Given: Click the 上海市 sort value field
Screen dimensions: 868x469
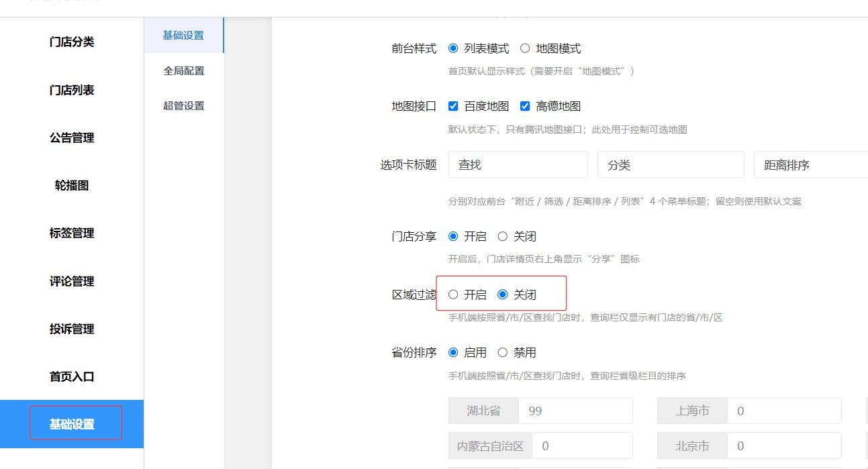Looking at the screenshot, I should tap(783, 411).
